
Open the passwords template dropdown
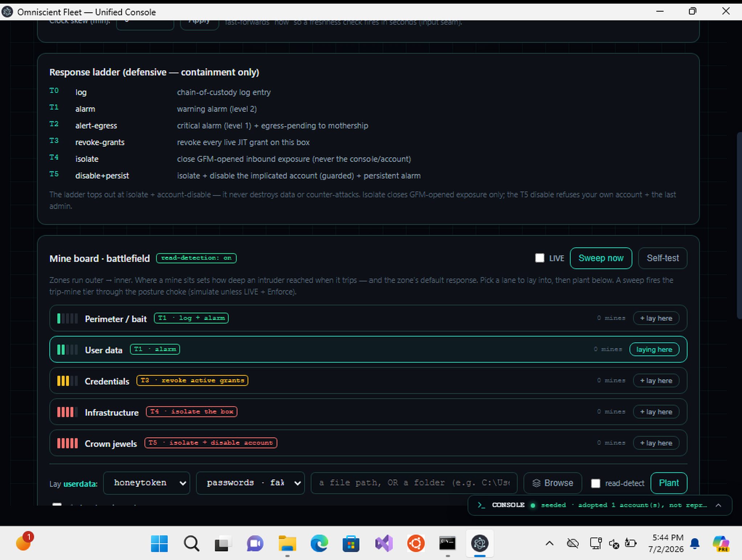pyautogui.click(x=250, y=483)
